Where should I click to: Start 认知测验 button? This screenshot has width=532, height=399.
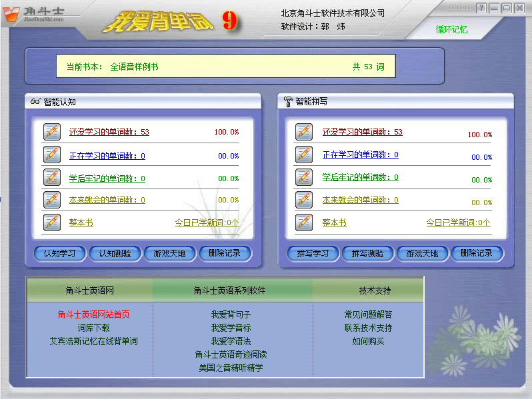(x=115, y=254)
